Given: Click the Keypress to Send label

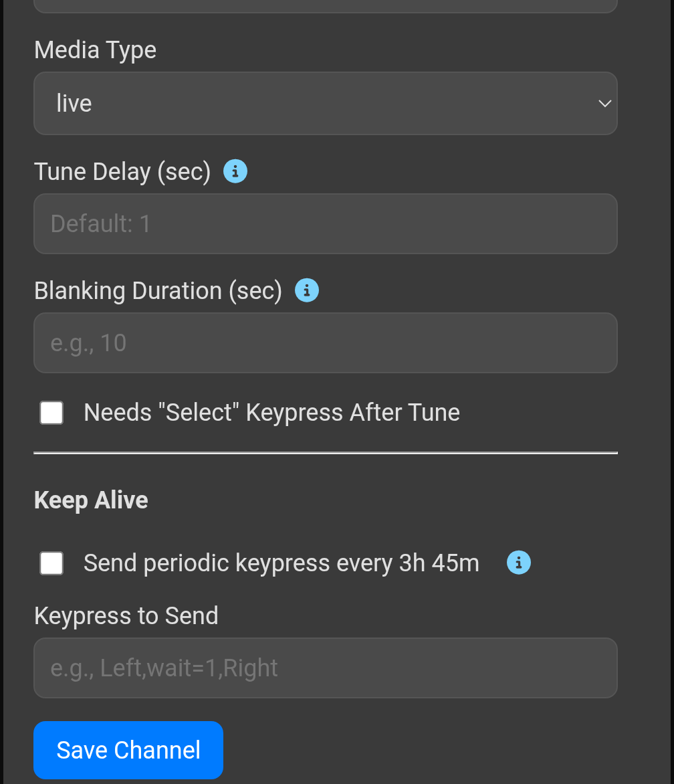Looking at the screenshot, I should [126, 616].
